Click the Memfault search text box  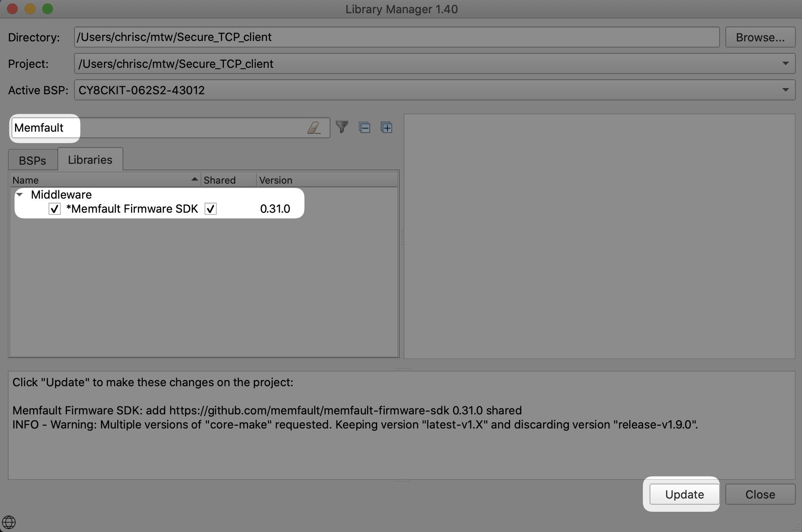pos(159,128)
